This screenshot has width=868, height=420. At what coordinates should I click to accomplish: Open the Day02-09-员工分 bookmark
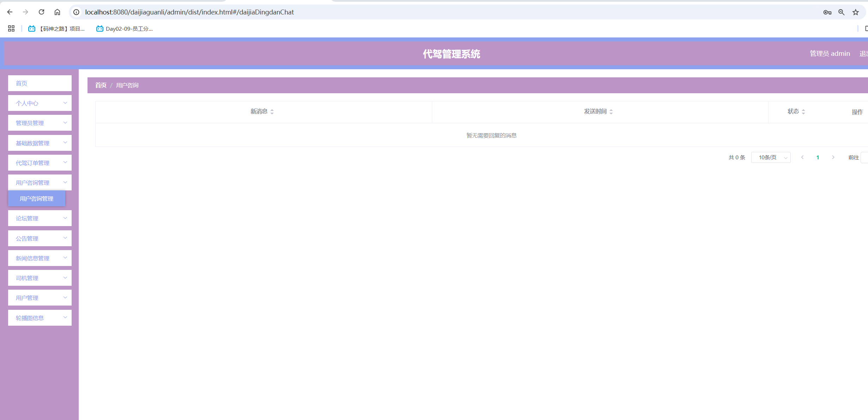click(125, 29)
